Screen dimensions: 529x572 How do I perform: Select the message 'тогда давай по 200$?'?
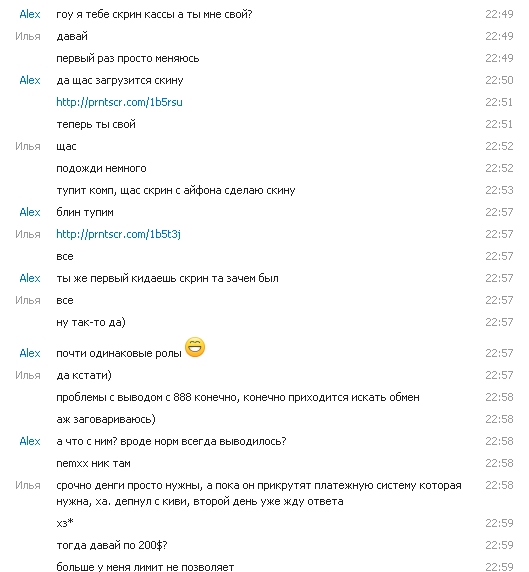tap(112, 545)
